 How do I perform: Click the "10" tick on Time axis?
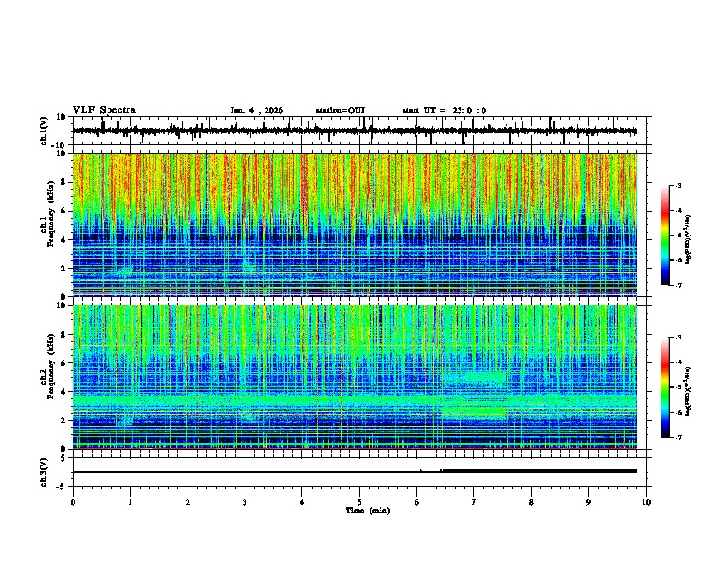click(x=646, y=502)
